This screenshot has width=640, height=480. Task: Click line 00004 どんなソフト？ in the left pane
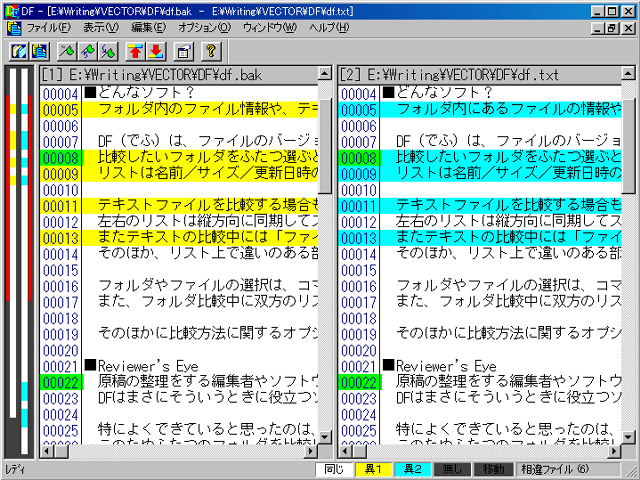(179, 94)
